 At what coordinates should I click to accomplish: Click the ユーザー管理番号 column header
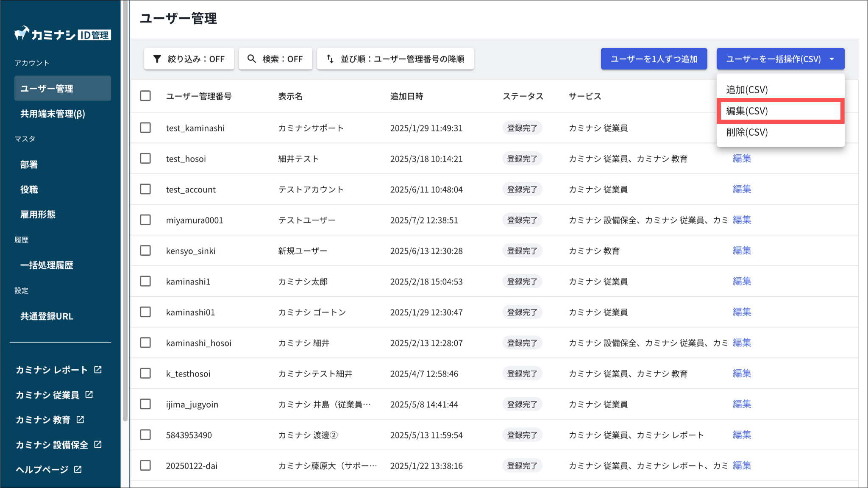coord(199,96)
